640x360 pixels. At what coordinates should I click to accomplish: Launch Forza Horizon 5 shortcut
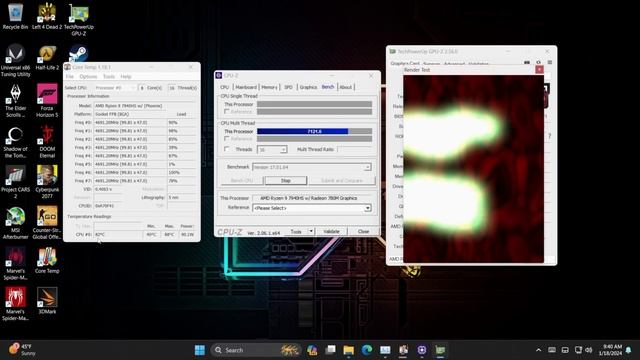tap(47, 101)
